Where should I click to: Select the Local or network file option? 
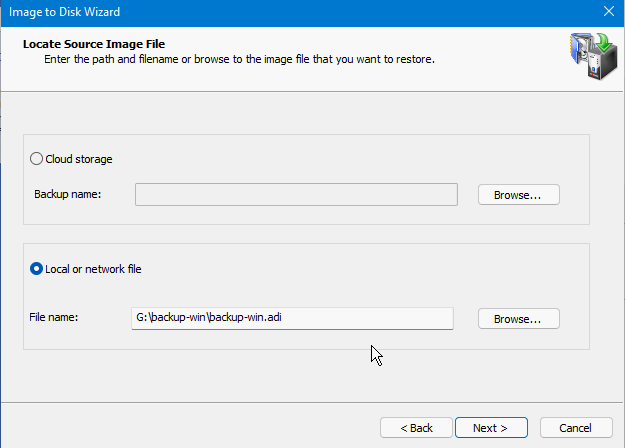(x=37, y=269)
